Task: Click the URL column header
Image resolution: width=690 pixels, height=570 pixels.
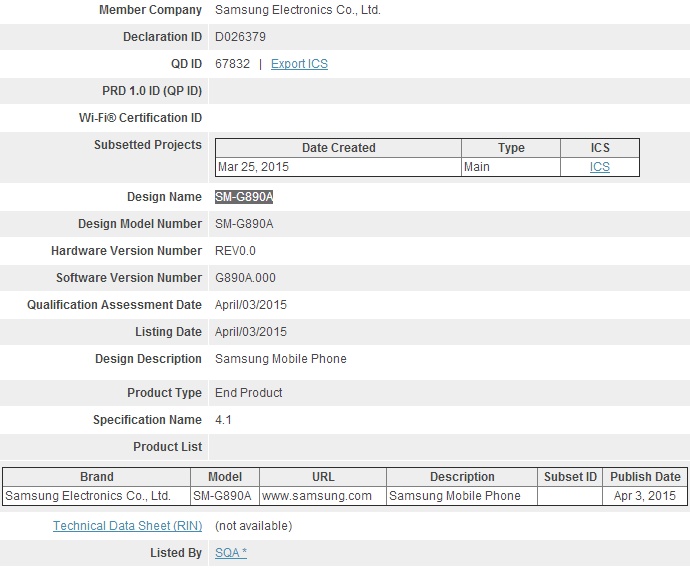Action: [x=323, y=477]
